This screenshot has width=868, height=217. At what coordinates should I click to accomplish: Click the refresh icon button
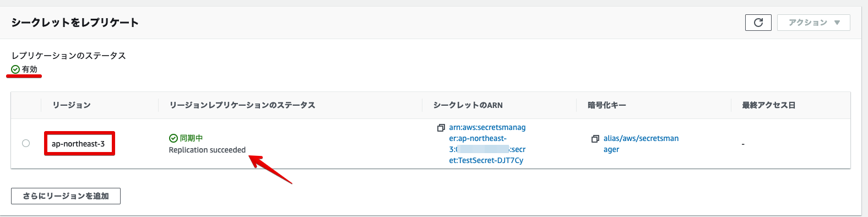758,23
